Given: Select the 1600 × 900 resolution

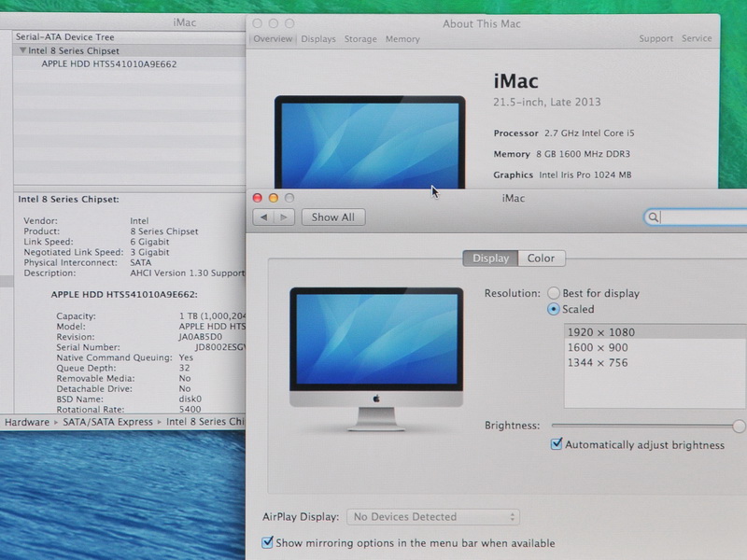Looking at the screenshot, I should tap(655, 347).
